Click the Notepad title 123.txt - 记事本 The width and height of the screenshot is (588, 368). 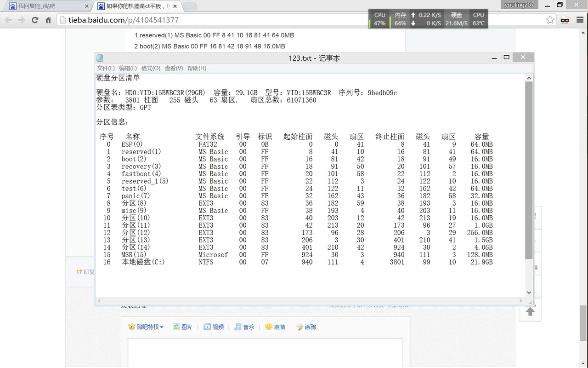point(314,58)
